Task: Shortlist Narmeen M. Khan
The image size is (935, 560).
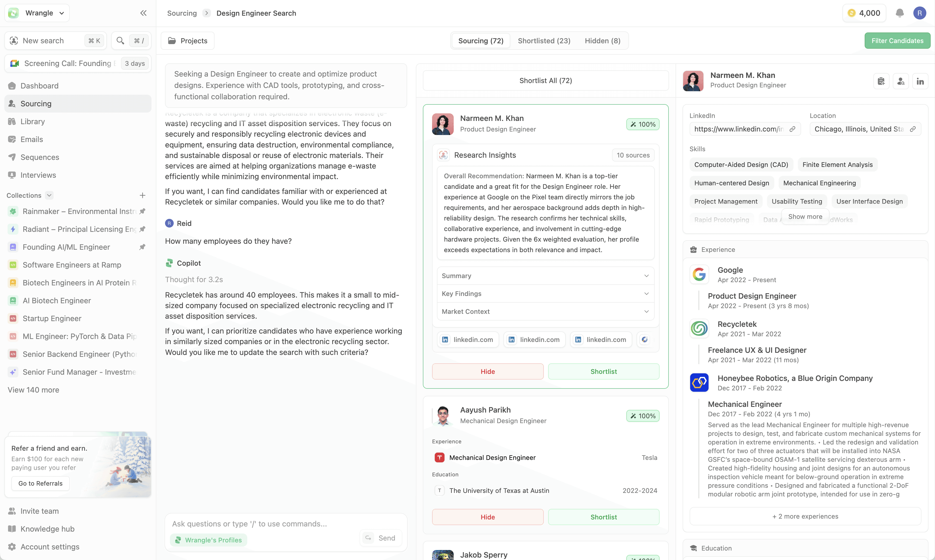Action: pos(603,372)
